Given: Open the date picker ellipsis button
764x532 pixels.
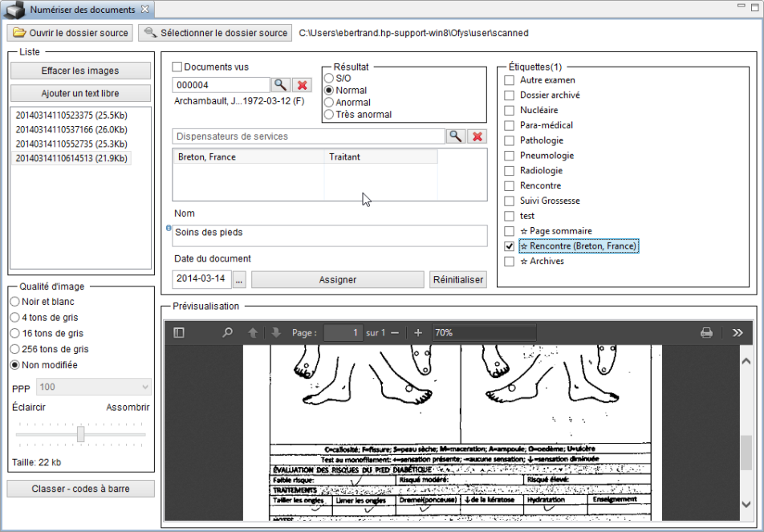Looking at the screenshot, I should [239, 280].
